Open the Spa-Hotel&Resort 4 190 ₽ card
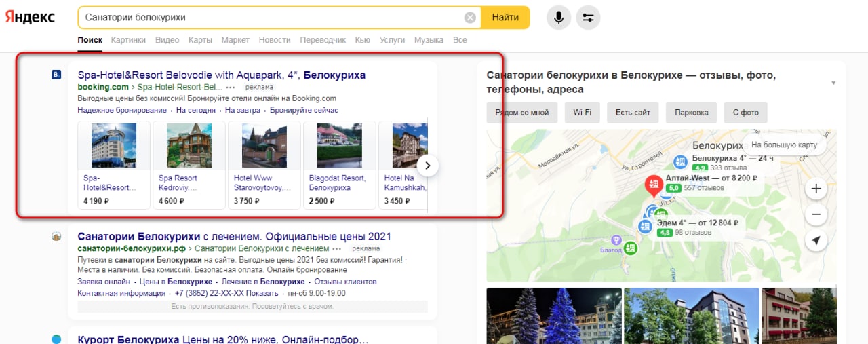This screenshot has width=868, height=344. coord(114,165)
